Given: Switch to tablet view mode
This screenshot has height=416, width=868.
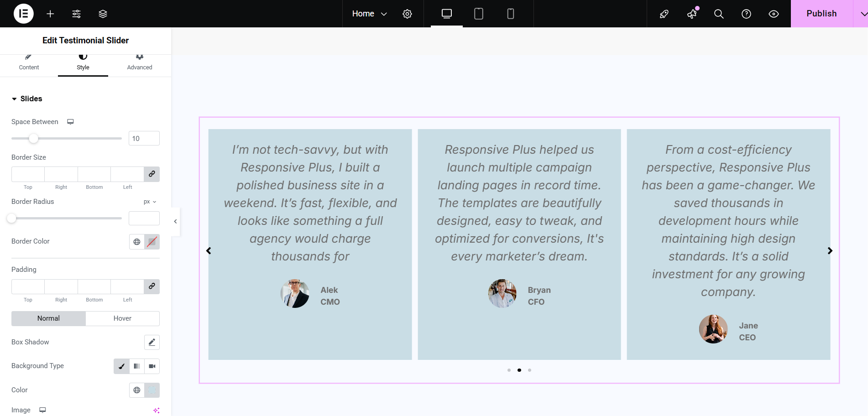Looking at the screenshot, I should tap(479, 14).
